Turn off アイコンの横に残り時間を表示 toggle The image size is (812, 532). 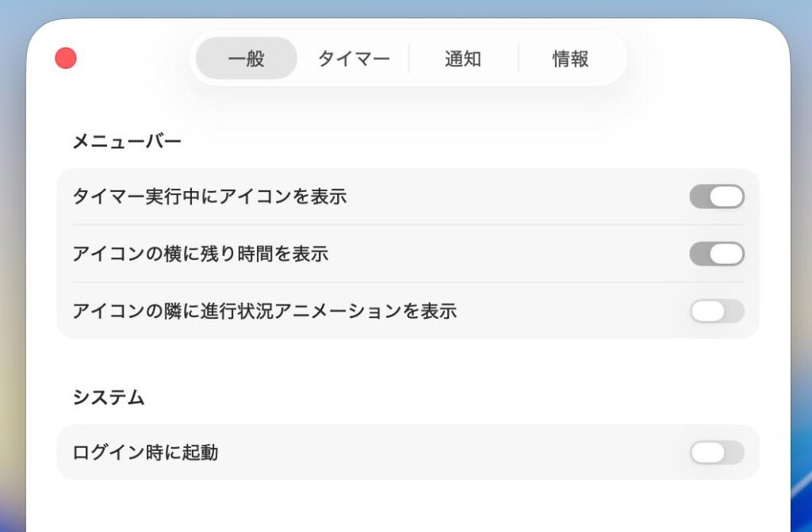point(717,254)
